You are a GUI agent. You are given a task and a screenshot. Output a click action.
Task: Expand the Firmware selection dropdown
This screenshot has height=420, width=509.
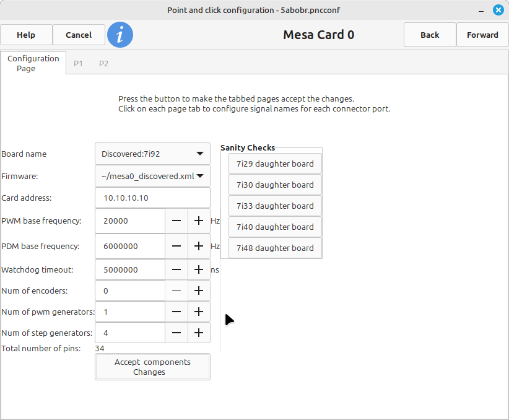152,176
